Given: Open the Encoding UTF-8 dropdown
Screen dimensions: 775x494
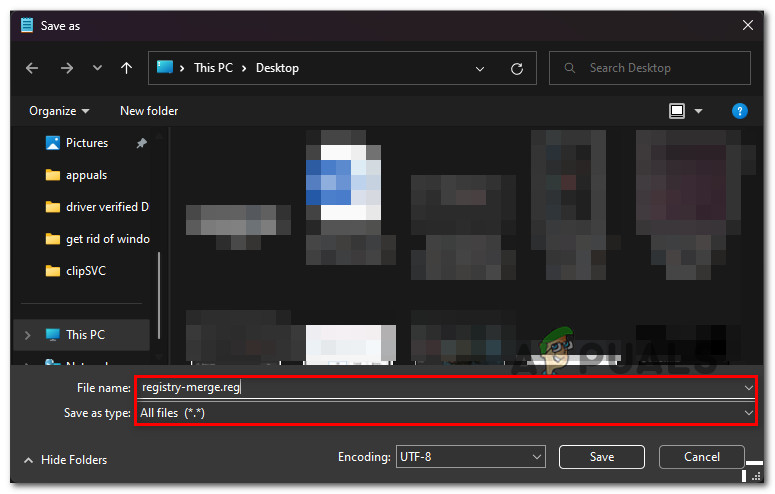Looking at the screenshot, I should point(471,456).
